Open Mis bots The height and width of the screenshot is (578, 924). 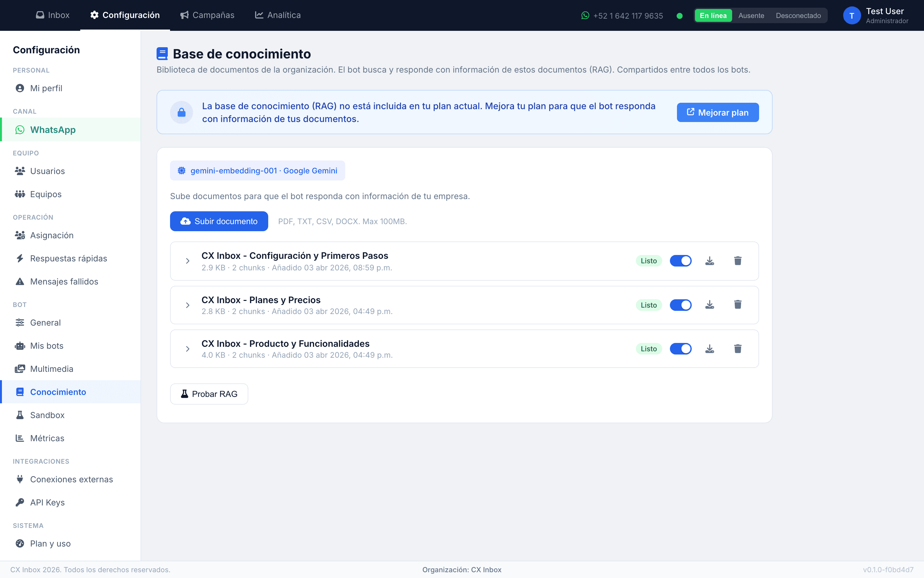click(x=70, y=346)
